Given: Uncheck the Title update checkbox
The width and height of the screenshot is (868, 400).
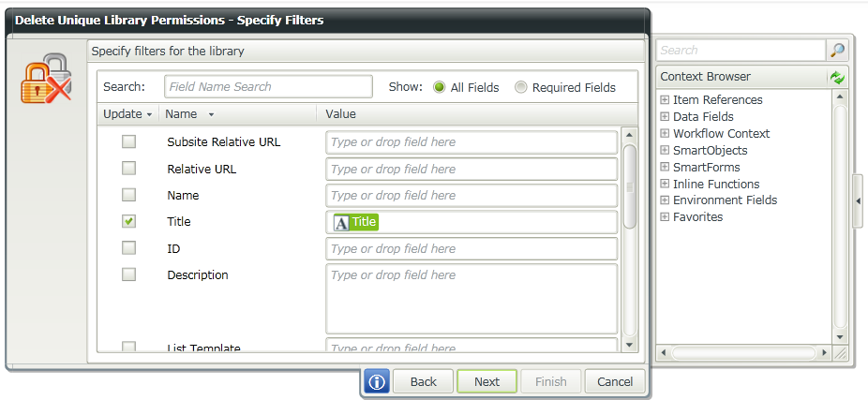Looking at the screenshot, I should 128,222.
